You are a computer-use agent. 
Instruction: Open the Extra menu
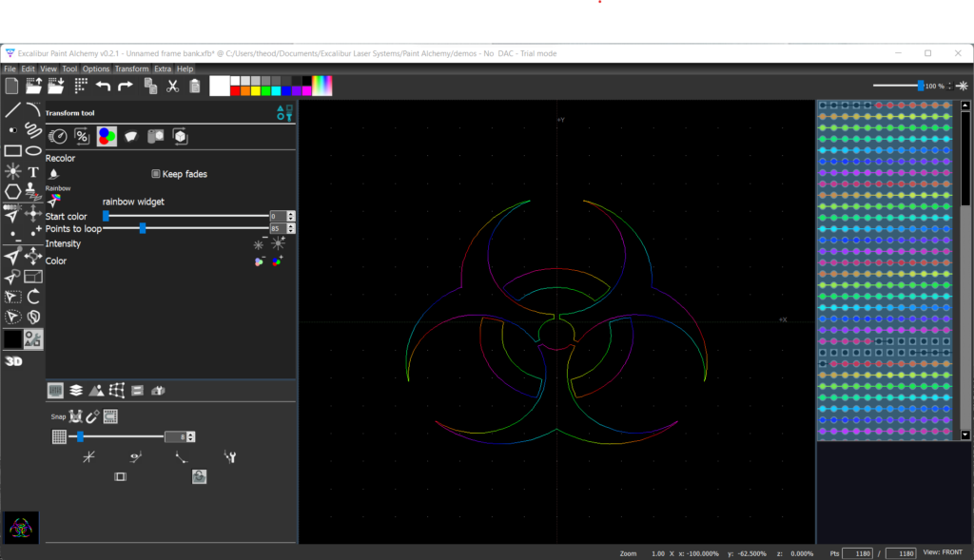click(163, 69)
